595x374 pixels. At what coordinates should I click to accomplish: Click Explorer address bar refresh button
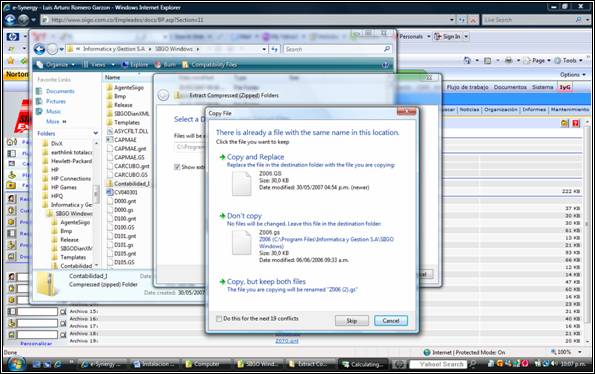[274, 49]
